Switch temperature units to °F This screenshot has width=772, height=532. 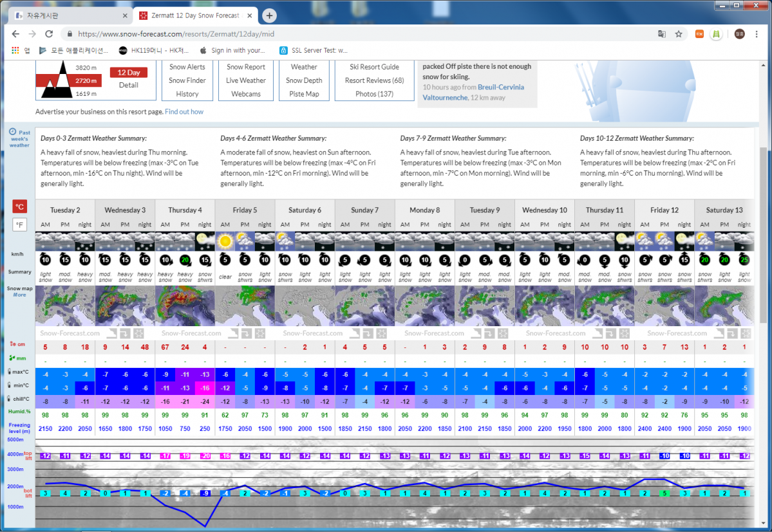(20, 225)
